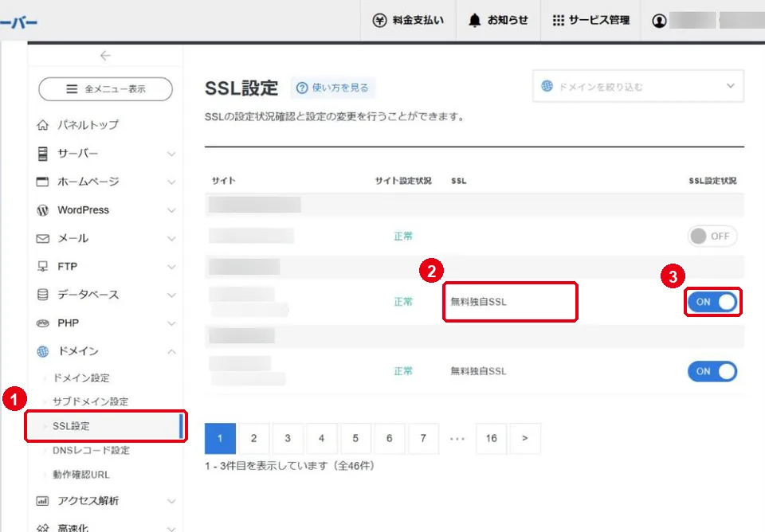
Task: Click the homepage window icon
Action: 43,182
